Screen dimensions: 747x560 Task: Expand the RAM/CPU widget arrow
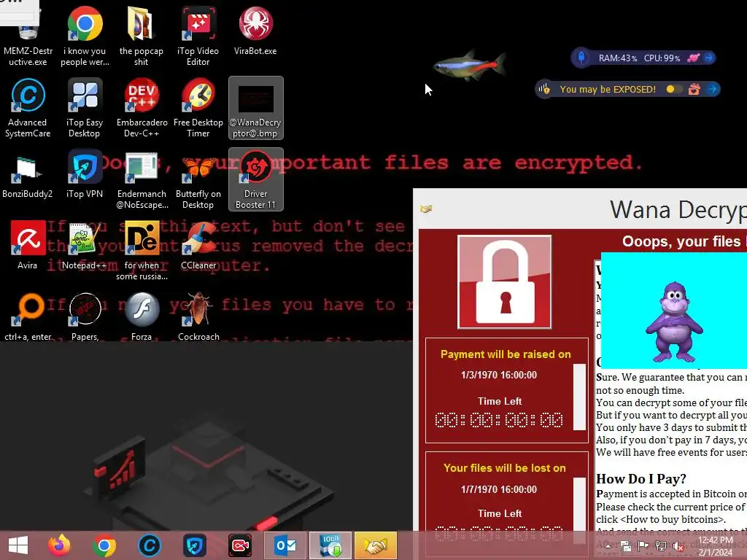point(709,58)
